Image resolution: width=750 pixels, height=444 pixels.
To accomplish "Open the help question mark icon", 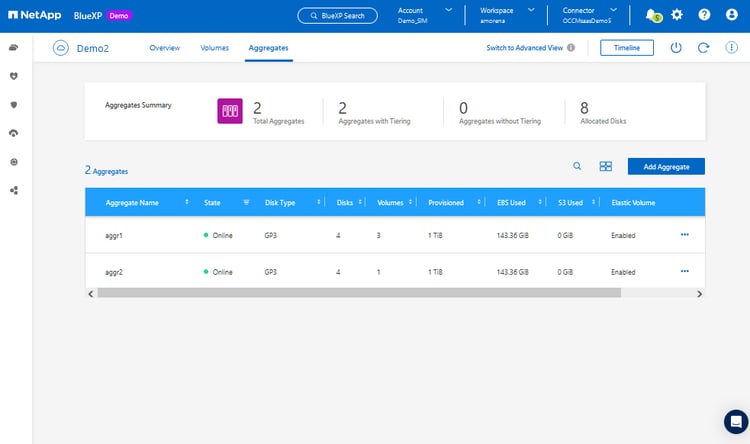I will click(x=704, y=15).
